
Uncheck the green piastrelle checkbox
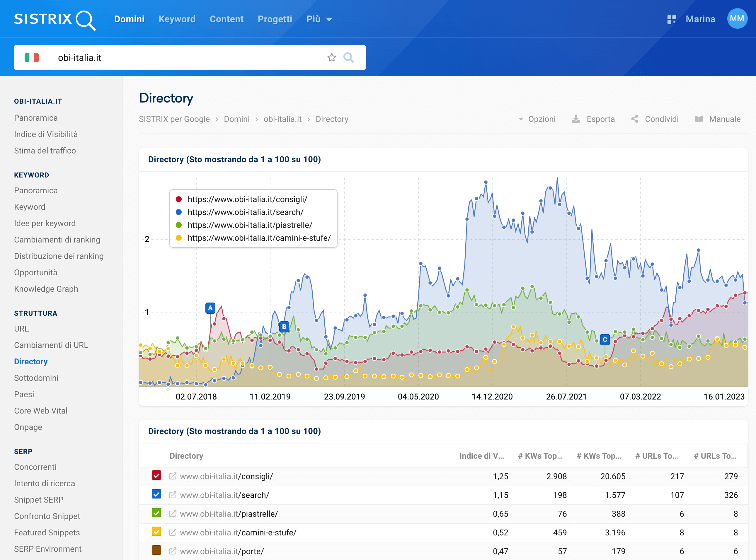point(156,513)
